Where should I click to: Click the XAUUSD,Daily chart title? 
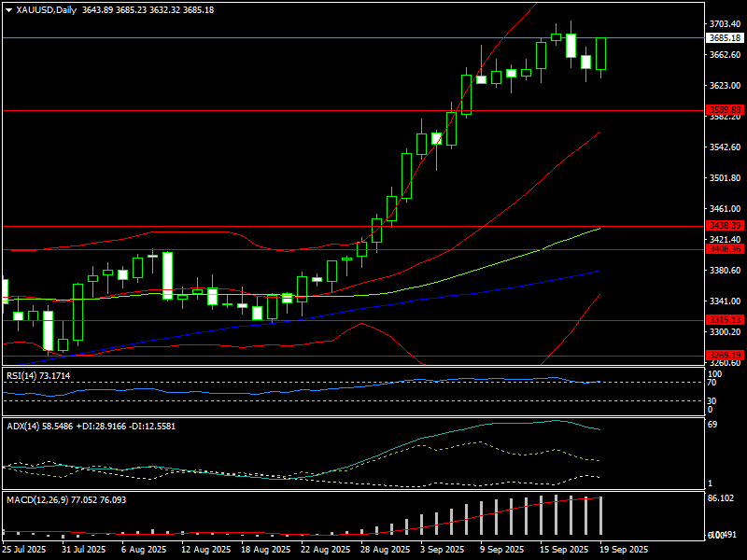click(x=48, y=9)
